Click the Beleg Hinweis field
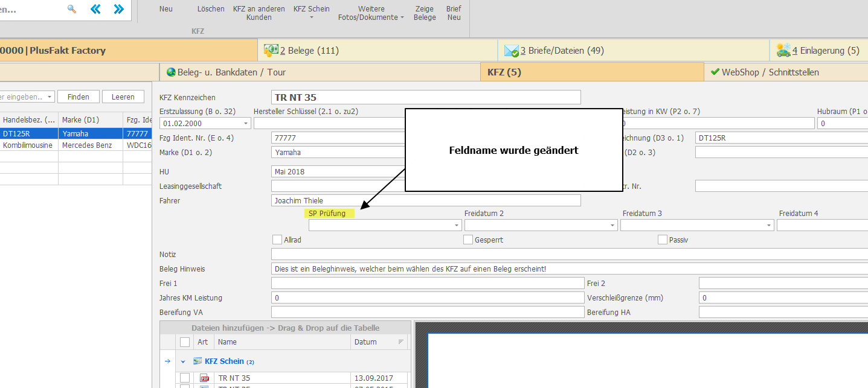 570,269
